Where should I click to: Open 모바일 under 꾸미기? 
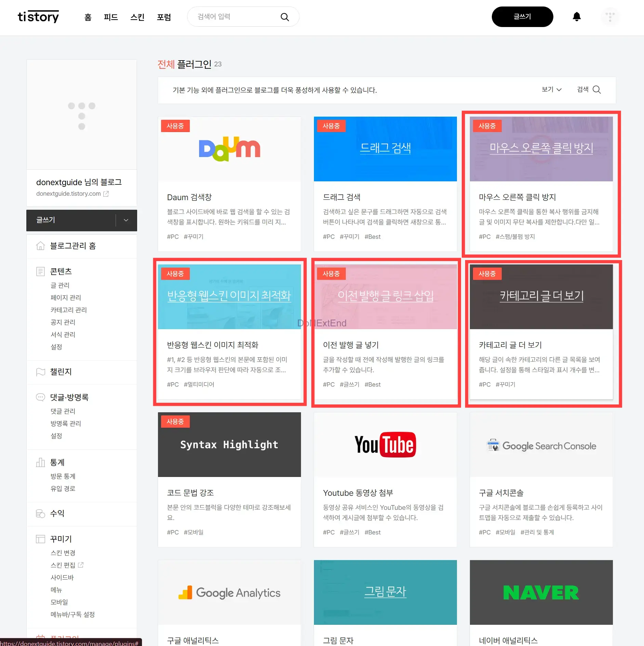coord(59,602)
